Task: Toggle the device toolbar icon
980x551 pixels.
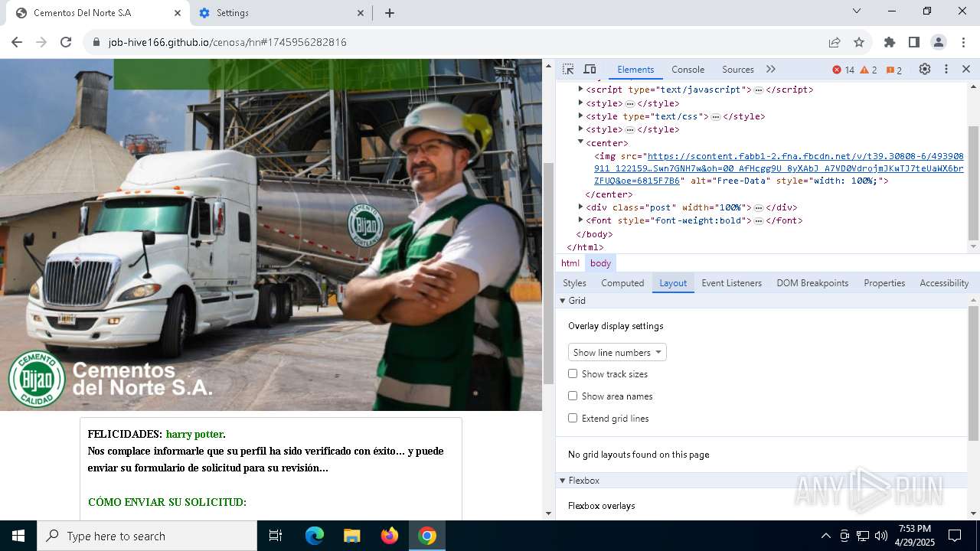Action: 590,69
